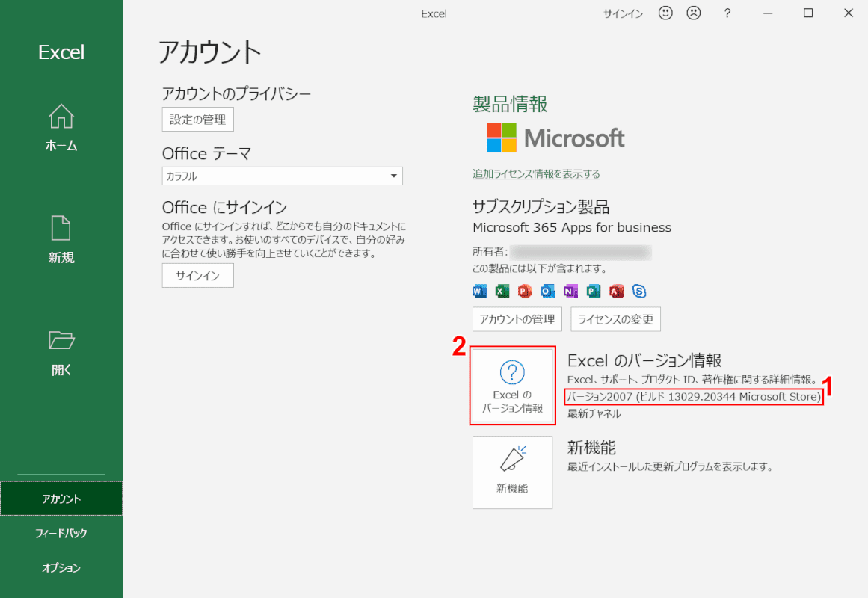Click the Word app icon in product list
The image size is (868, 598).
(479, 291)
